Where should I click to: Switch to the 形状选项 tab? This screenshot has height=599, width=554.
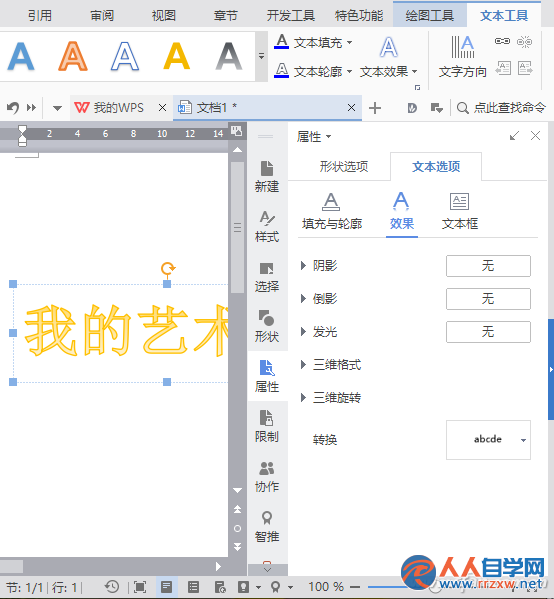(x=343, y=167)
